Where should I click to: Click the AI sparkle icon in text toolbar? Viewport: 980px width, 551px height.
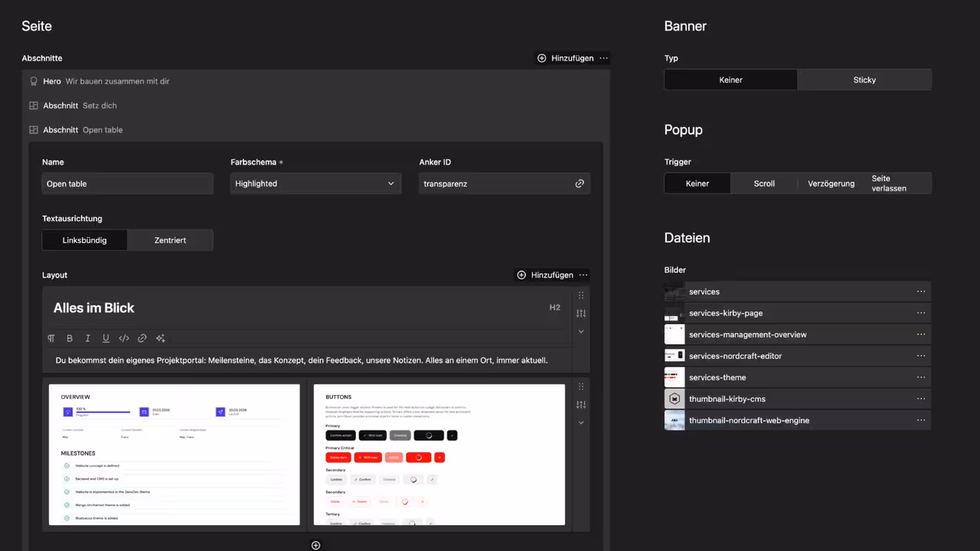coord(161,338)
